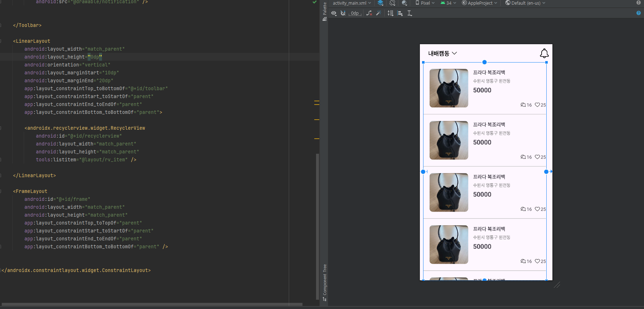
Task: Click the heart icon in first list item
Action: [x=537, y=105]
